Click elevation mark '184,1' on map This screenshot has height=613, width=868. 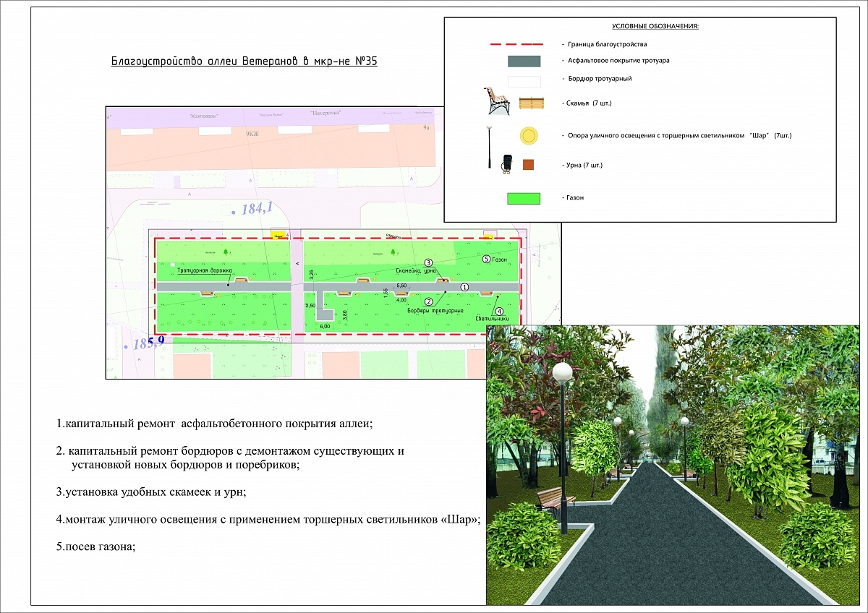pyautogui.click(x=257, y=209)
